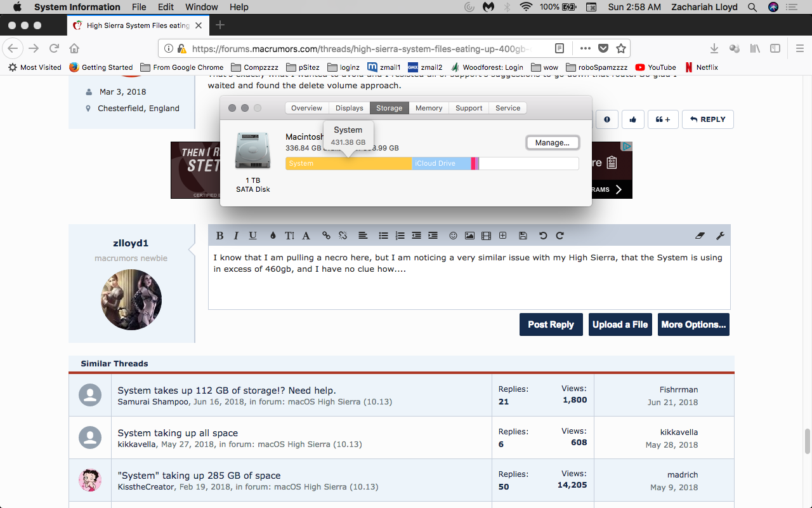
Task: Save the page to Pocket
Action: pos(603,48)
